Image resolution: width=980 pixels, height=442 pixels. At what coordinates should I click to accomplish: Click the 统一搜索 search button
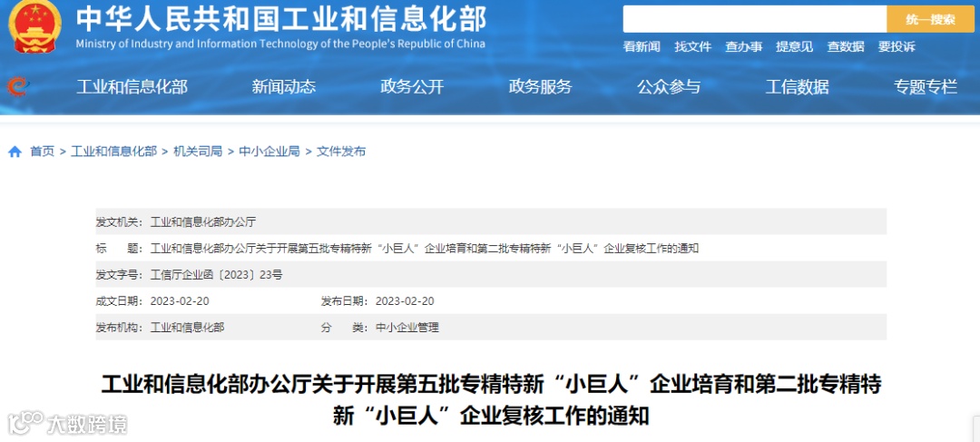(930, 19)
